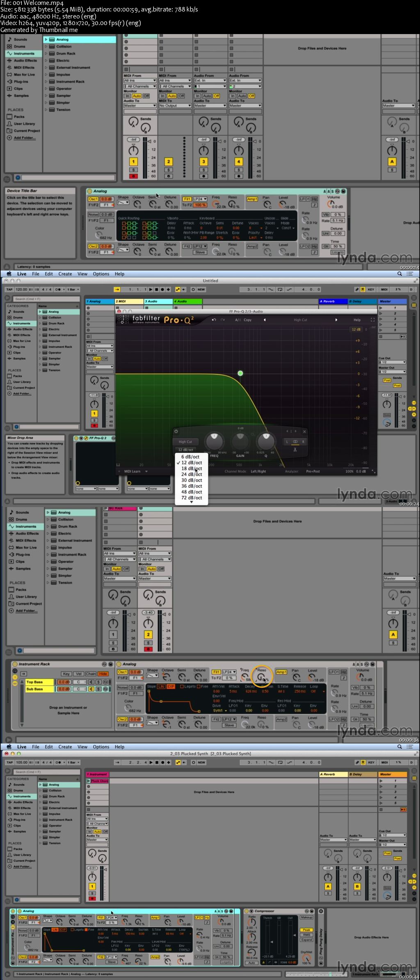Click the FREQ knob in Pro-Q 2
Image resolution: width=420 pixels, height=980 pixels.
click(214, 442)
